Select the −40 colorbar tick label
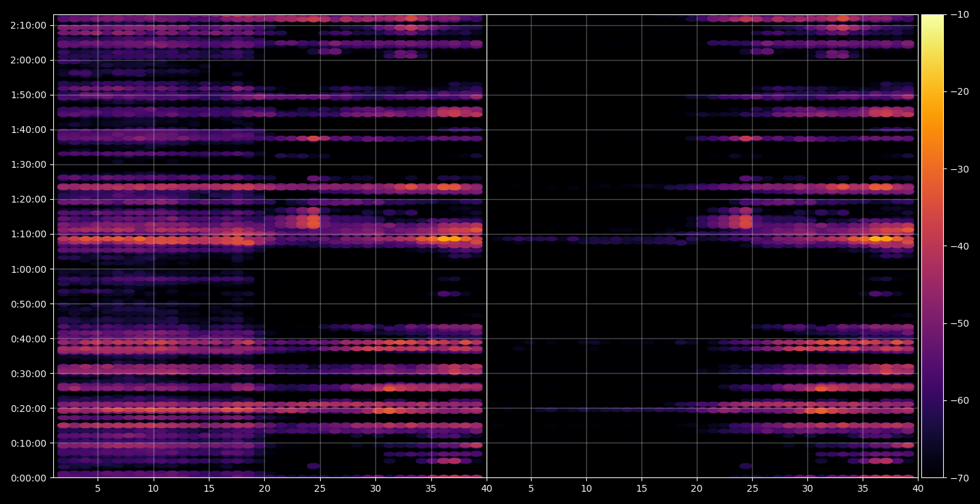The width and height of the screenshot is (980, 504). pos(960,246)
